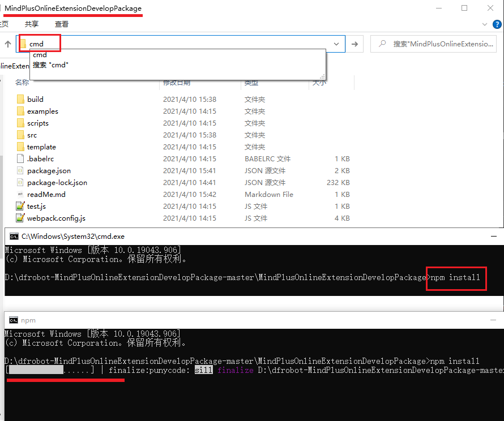This screenshot has width=504, height=421.
Task: Select the .babelrc file name
Action: tap(41, 158)
